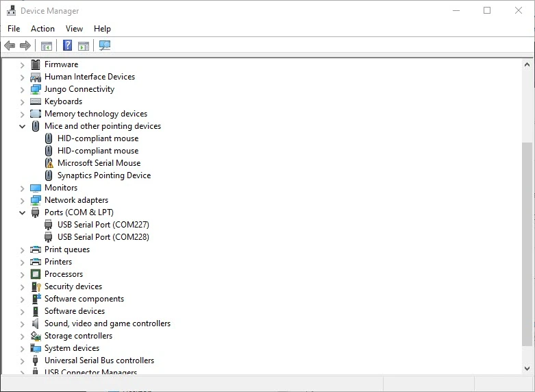Viewport: 535px width, 392px height.
Task: Click the Back arrow in the toolbar
Action: (x=10, y=46)
